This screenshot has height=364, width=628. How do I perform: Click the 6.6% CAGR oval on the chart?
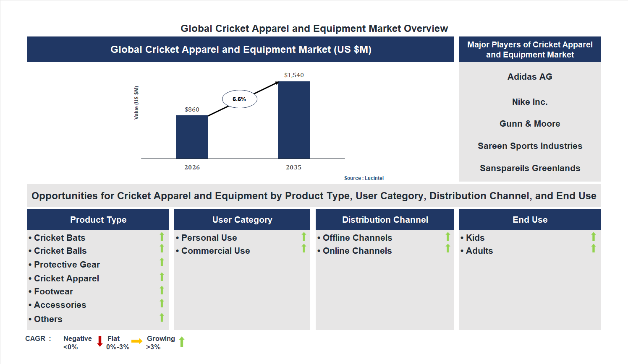coord(239,99)
